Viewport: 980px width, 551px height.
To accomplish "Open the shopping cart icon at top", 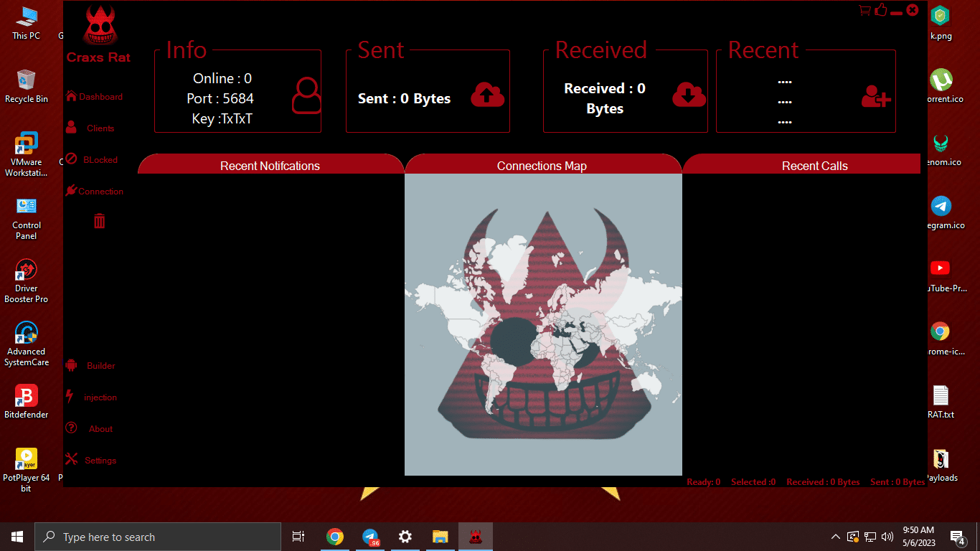I will click(x=864, y=10).
